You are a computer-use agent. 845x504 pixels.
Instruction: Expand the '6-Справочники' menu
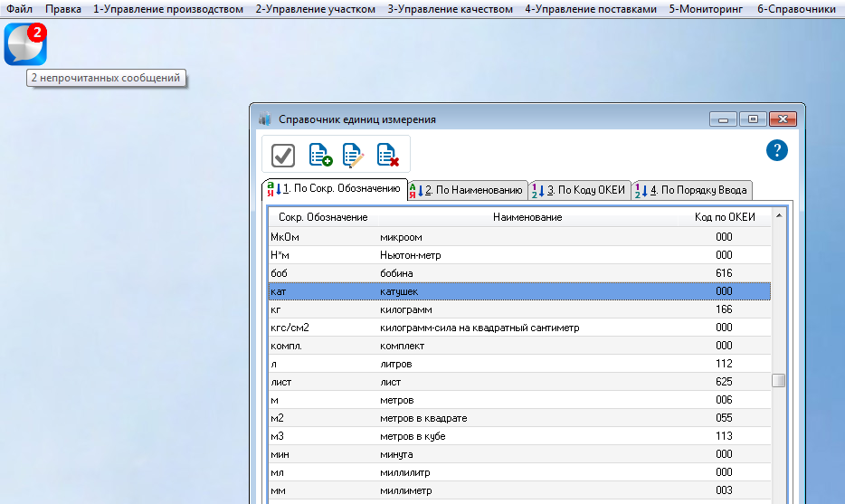click(x=796, y=9)
